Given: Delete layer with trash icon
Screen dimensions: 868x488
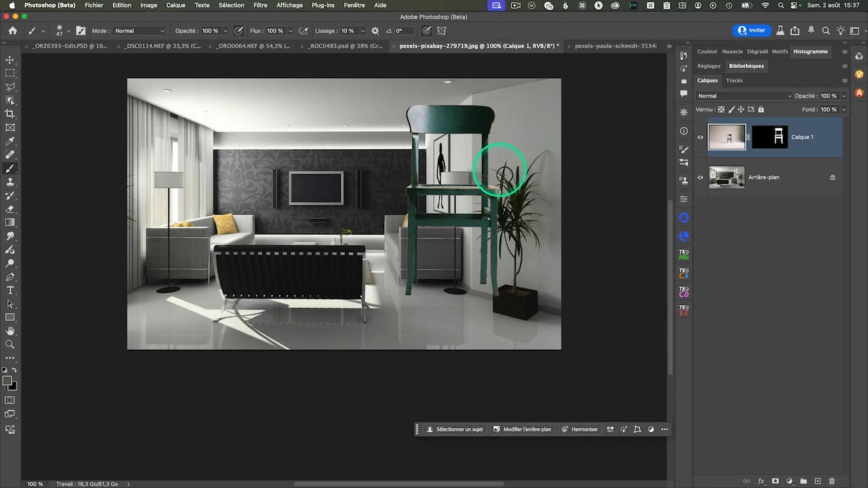Looking at the screenshot, I should coord(832,481).
